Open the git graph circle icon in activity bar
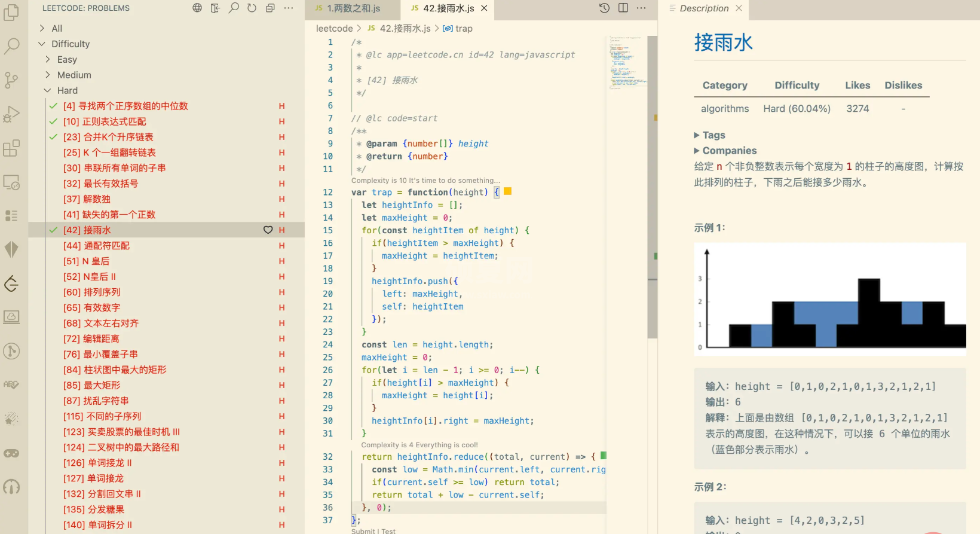Screen dimensions: 980x534 coord(11,351)
